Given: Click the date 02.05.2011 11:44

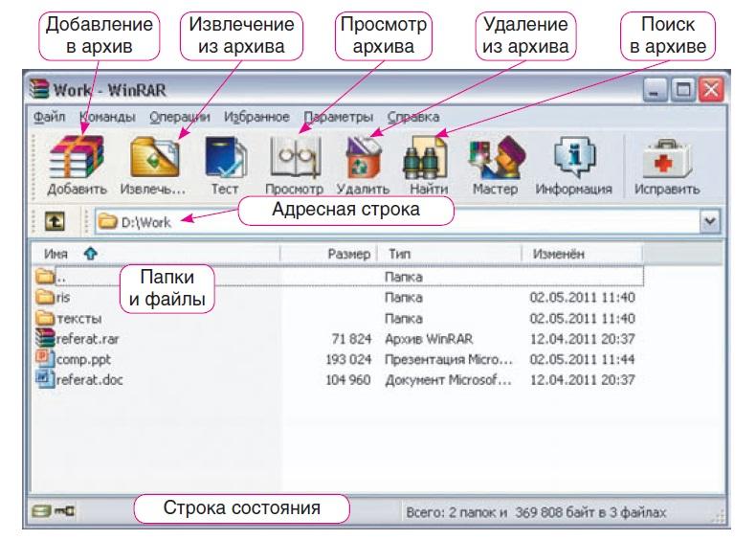Looking at the screenshot, I should (x=583, y=359).
